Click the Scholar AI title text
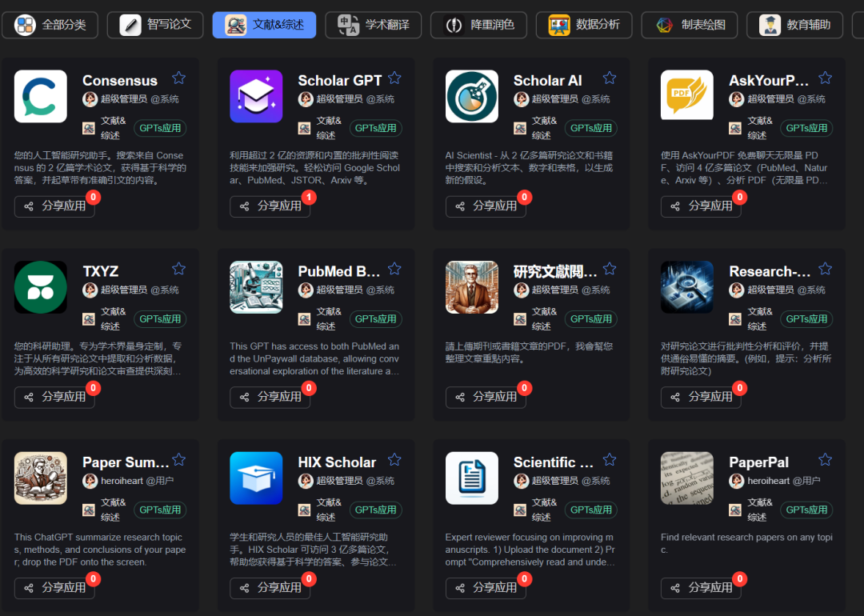Screen dimensions: 864x616 pos(548,81)
